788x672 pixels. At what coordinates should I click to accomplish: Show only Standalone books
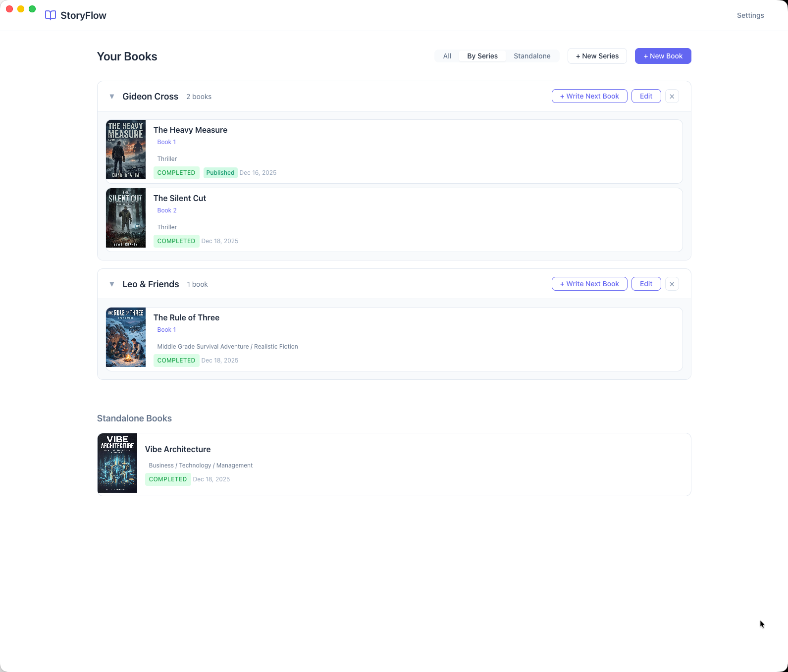click(x=532, y=56)
